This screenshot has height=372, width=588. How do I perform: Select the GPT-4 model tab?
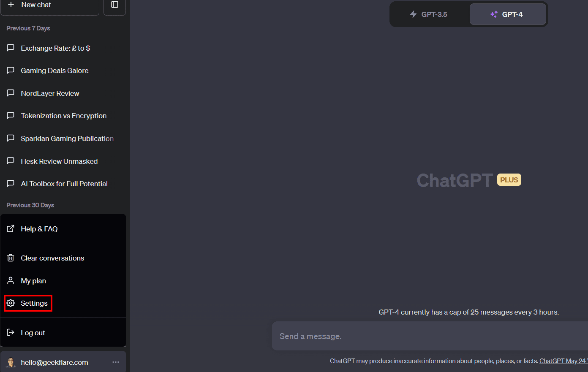tap(508, 14)
